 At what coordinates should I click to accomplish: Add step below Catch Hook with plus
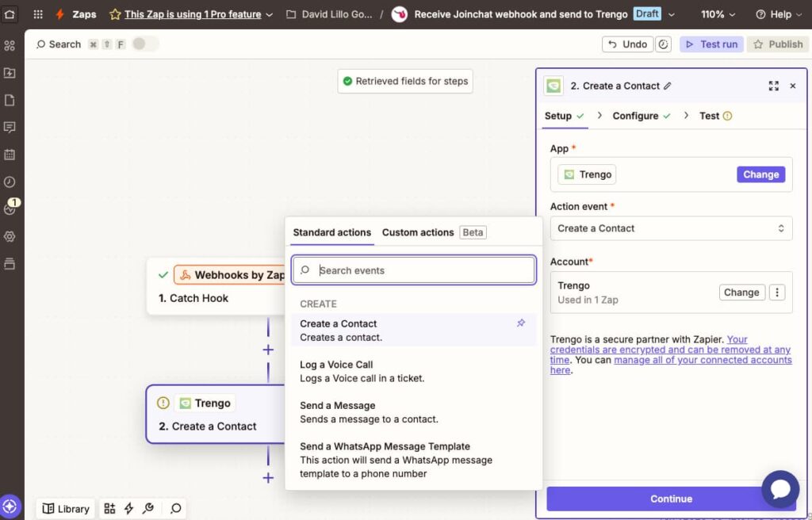(268, 350)
